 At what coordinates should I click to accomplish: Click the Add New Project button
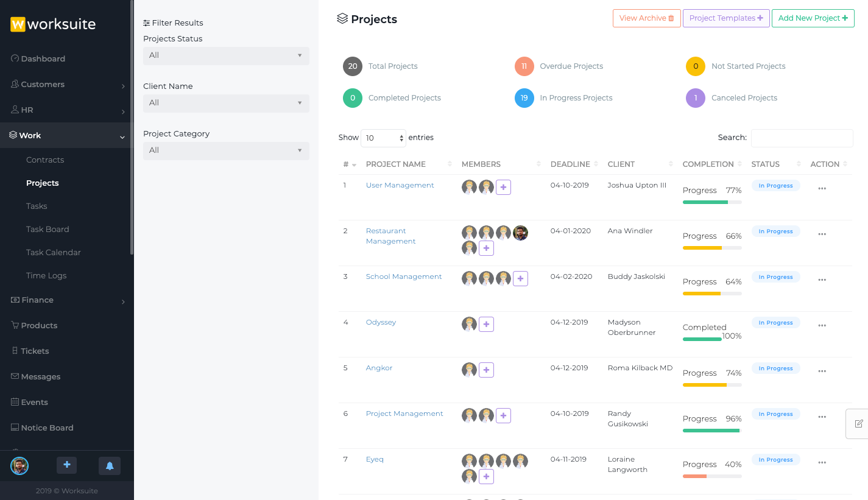click(x=813, y=18)
